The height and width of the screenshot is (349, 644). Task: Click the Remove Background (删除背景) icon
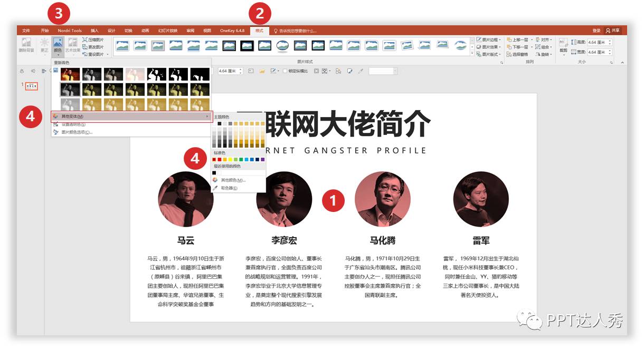(x=26, y=46)
